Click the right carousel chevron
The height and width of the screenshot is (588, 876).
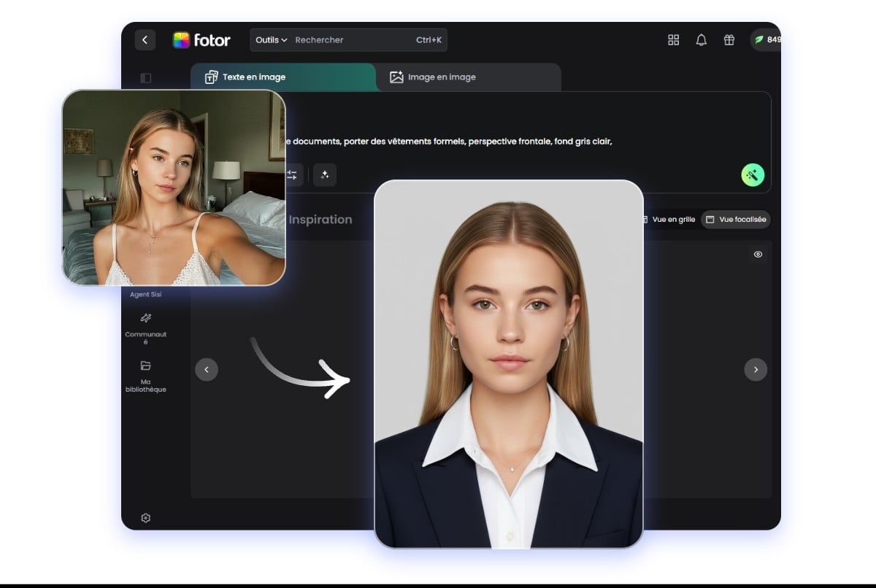[x=756, y=370]
